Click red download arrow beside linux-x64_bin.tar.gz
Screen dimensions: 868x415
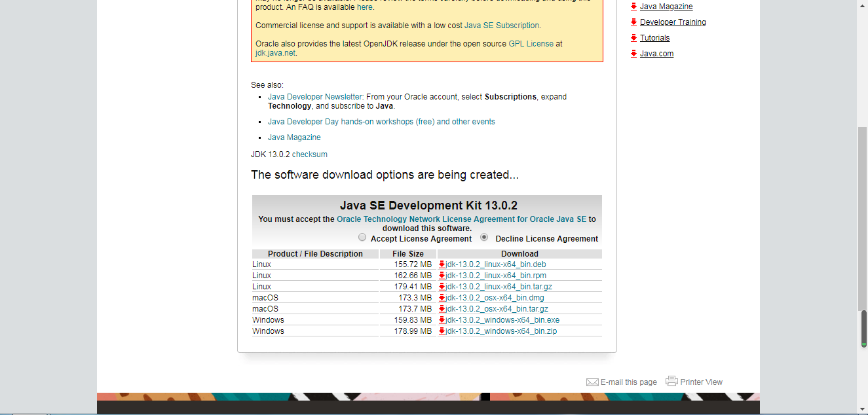(x=442, y=287)
